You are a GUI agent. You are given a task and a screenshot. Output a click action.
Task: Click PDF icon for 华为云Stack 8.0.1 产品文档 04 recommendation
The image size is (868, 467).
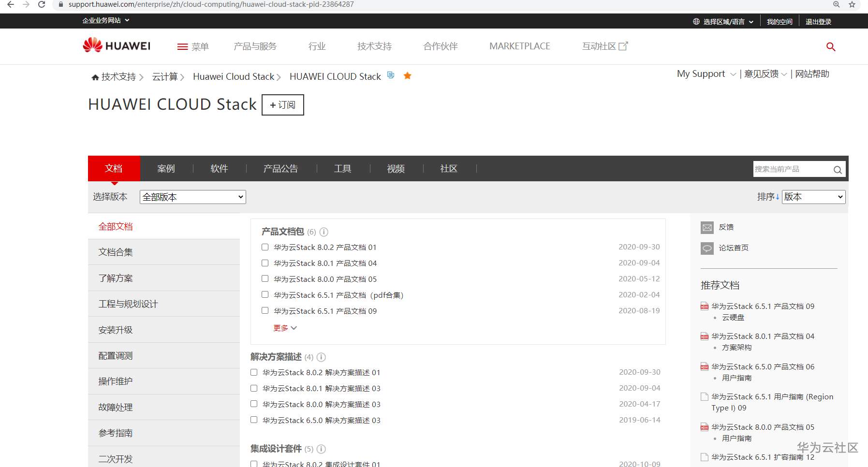[x=705, y=336]
